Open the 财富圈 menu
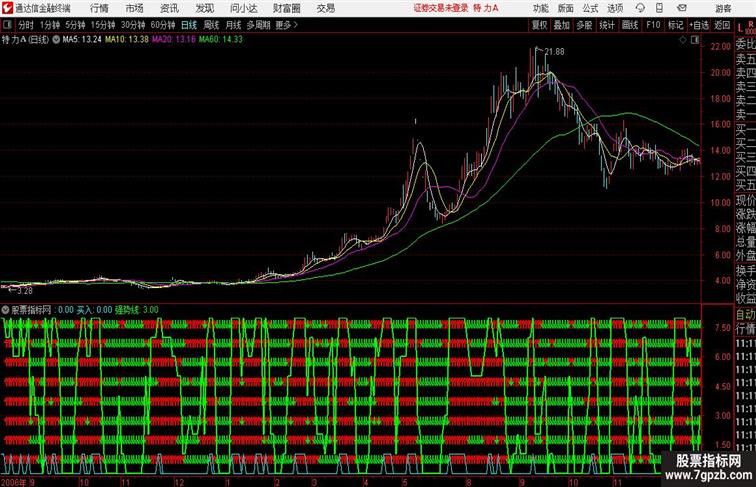The width and height of the screenshot is (756, 487). pos(286,8)
